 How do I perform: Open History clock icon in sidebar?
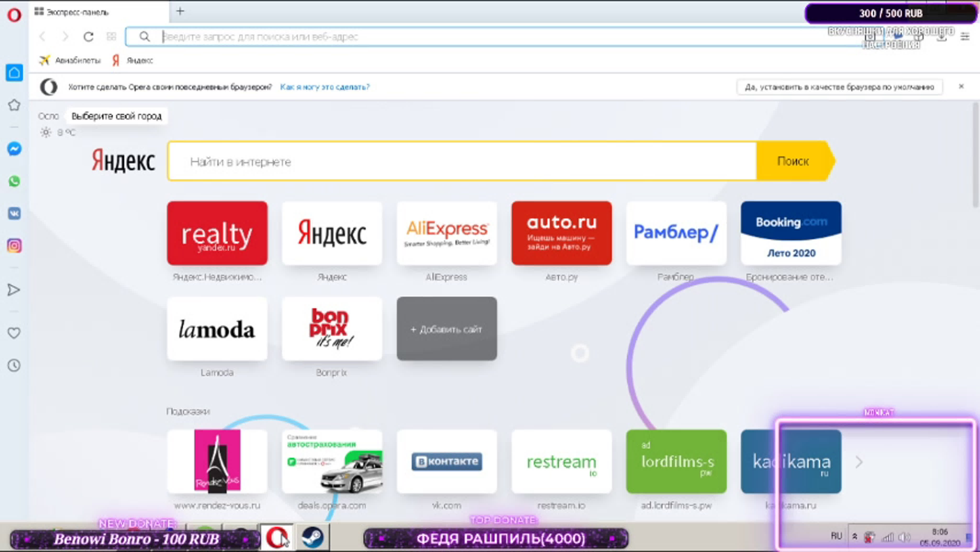[x=14, y=365]
